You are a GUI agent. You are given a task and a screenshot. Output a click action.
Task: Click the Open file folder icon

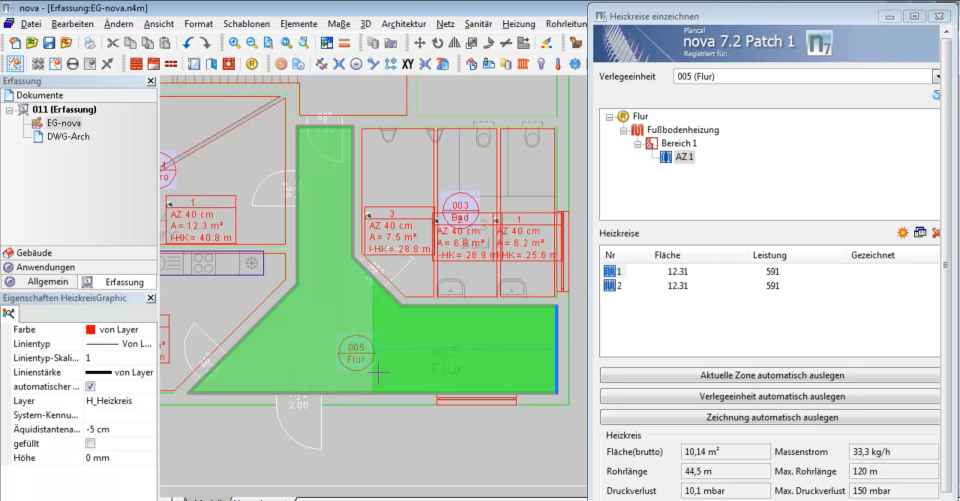(x=32, y=43)
